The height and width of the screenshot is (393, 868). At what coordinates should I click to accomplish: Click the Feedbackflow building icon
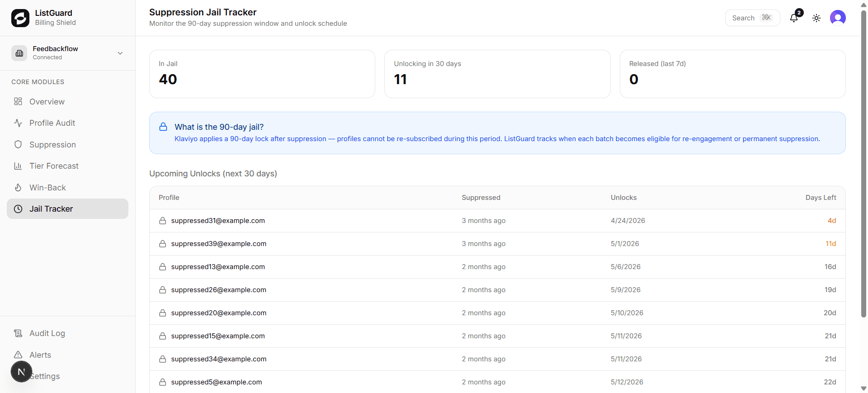(x=19, y=53)
